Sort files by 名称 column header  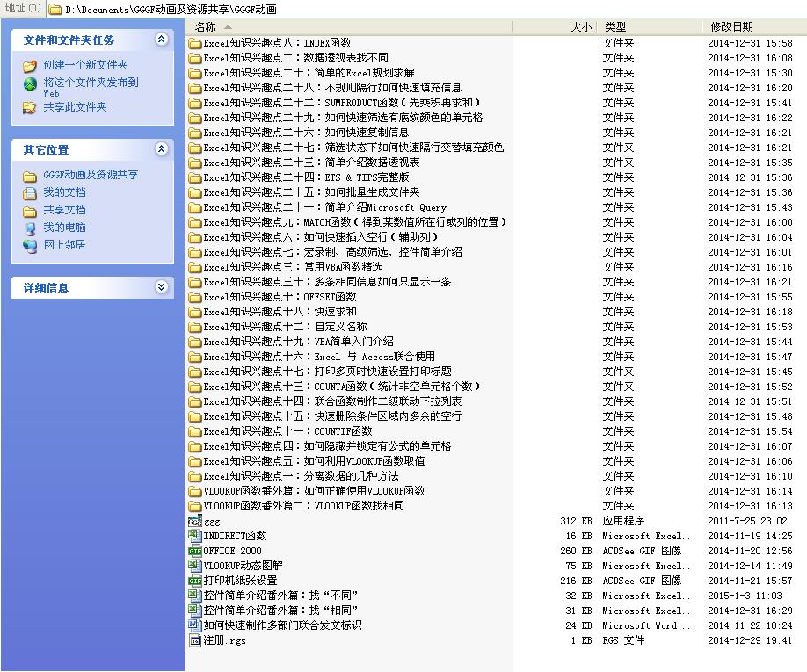click(205, 27)
